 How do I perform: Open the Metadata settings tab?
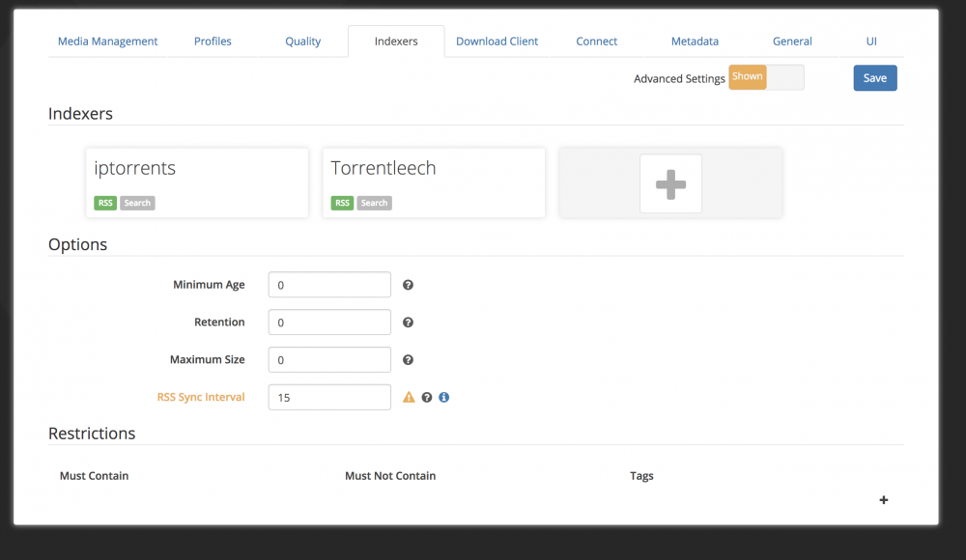[695, 42]
